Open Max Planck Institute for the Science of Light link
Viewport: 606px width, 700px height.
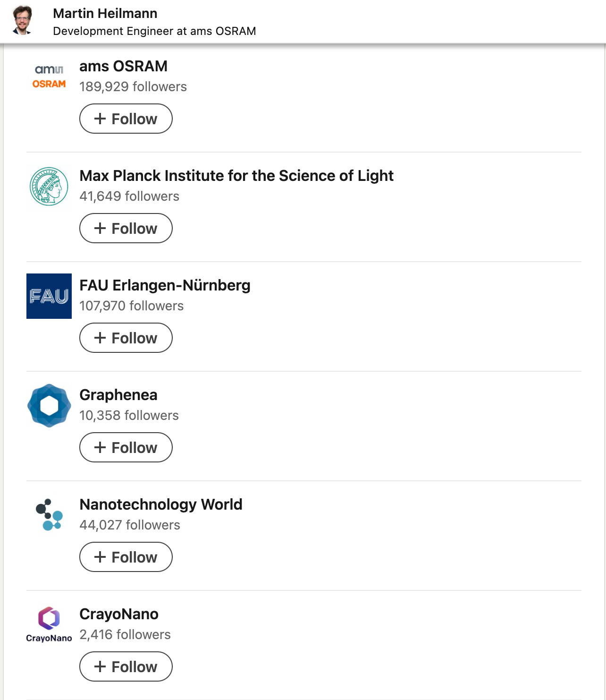[x=236, y=176]
